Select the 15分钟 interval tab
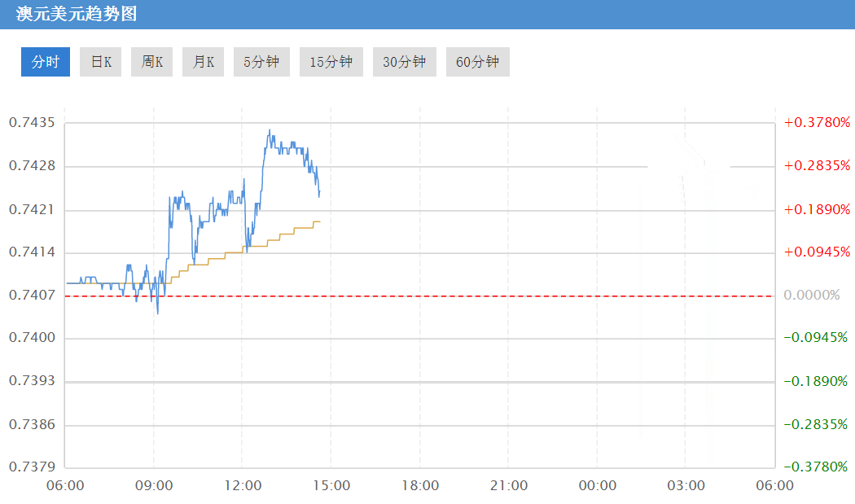The width and height of the screenshot is (855, 504). coord(331,62)
